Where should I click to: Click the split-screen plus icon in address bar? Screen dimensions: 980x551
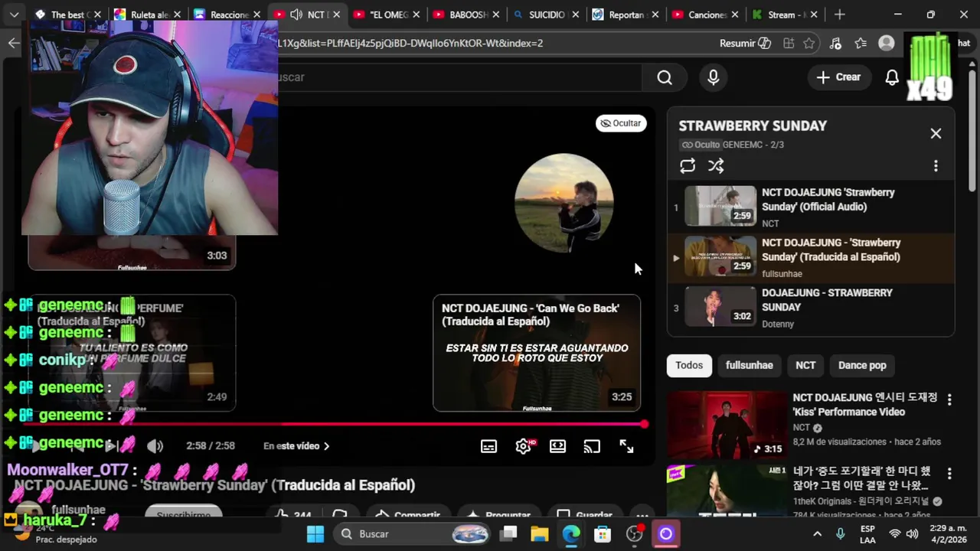click(789, 44)
